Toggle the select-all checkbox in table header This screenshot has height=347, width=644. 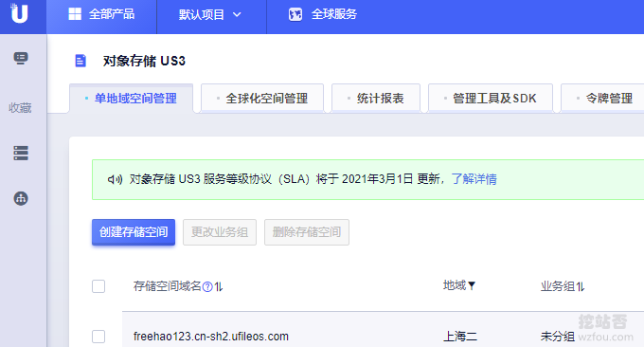click(98, 286)
